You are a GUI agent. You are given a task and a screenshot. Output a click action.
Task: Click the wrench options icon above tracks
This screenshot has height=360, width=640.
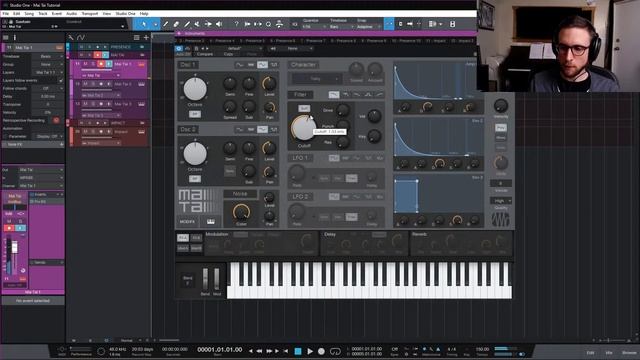[x=71, y=38]
